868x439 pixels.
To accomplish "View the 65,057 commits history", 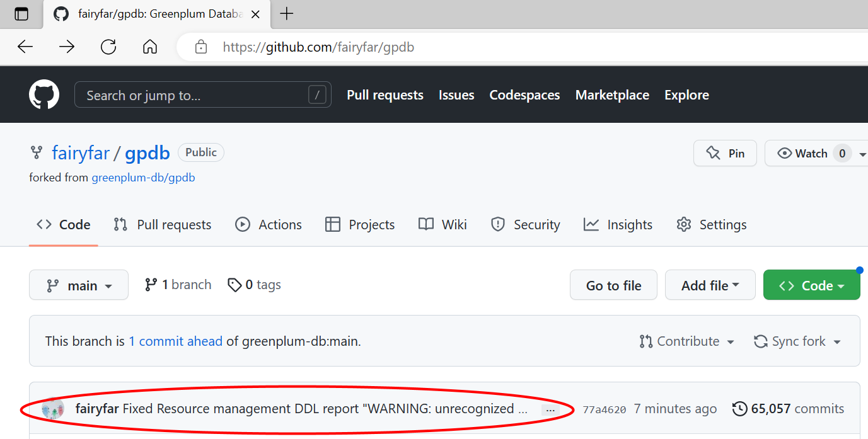I will coord(788,409).
